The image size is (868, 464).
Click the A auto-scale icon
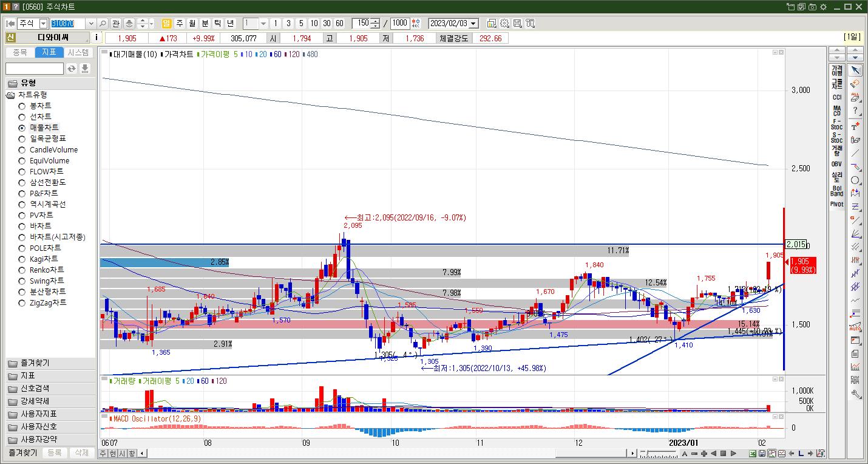(685, 453)
